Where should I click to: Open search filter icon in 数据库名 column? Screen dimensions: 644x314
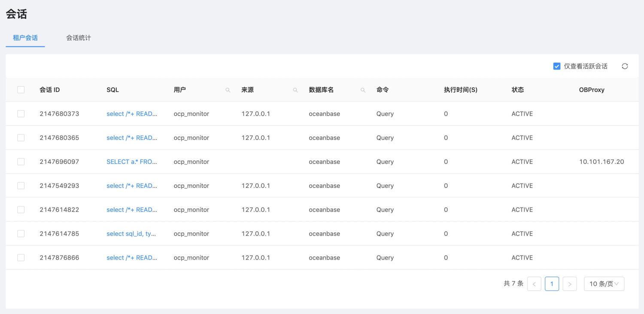pyautogui.click(x=363, y=90)
